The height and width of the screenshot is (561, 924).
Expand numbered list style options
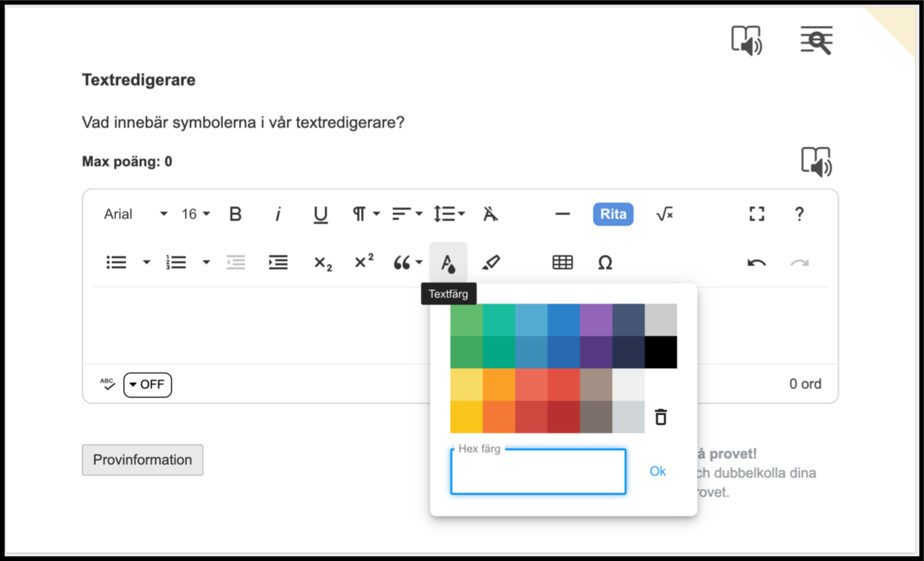click(206, 262)
